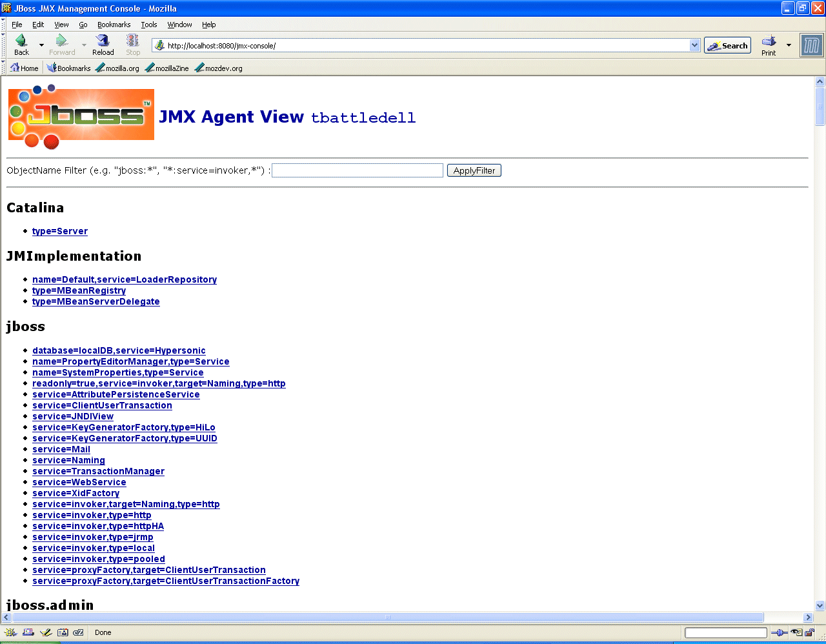Open the service=Mail link
This screenshot has height=644, width=826.
[61, 449]
